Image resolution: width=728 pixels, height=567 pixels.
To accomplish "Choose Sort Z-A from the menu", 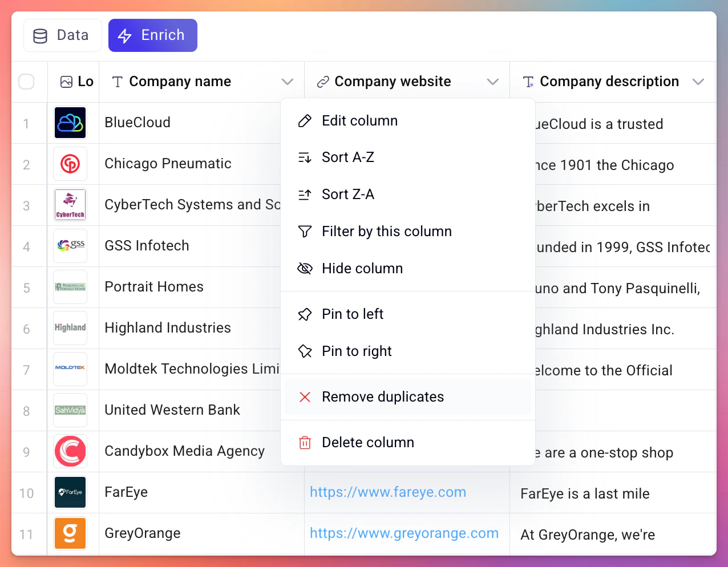I will coord(408,195).
